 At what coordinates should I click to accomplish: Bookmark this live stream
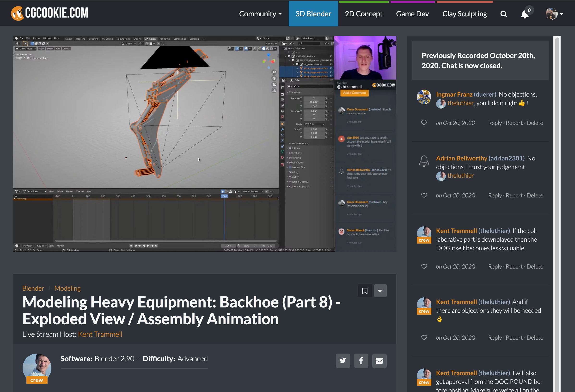pyautogui.click(x=365, y=291)
